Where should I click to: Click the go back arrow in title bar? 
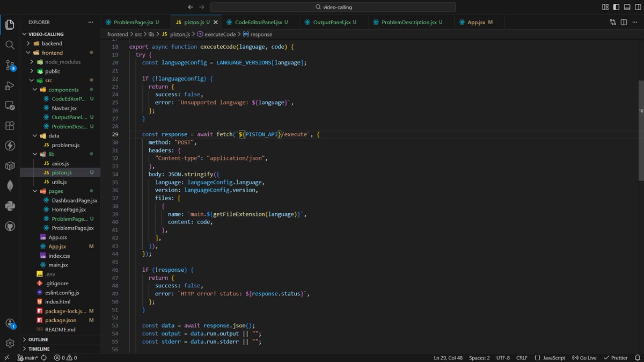coord(191,7)
